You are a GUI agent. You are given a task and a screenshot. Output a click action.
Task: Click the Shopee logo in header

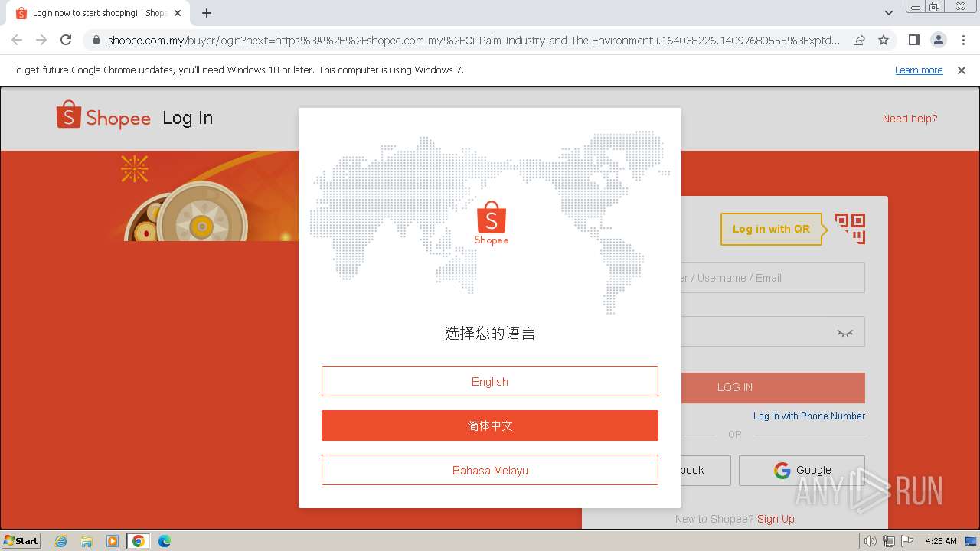(103, 116)
